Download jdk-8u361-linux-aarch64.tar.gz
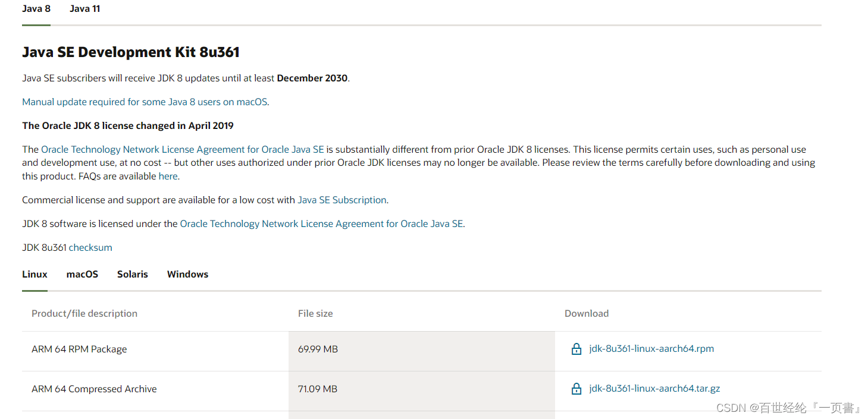Image resolution: width=868 pixels, height=419 pixels. tap(654, 389)
